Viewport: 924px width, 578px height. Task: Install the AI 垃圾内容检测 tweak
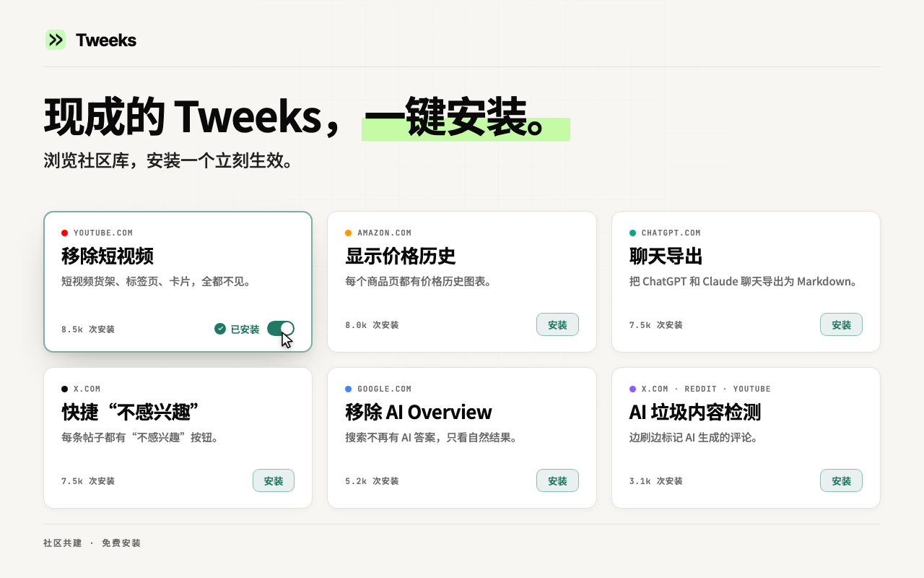[841, 480]
